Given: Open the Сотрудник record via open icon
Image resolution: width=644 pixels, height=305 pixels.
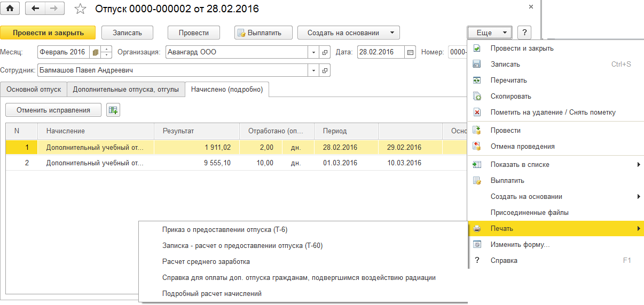Looking at the screenshot, I should pos(325,70).
